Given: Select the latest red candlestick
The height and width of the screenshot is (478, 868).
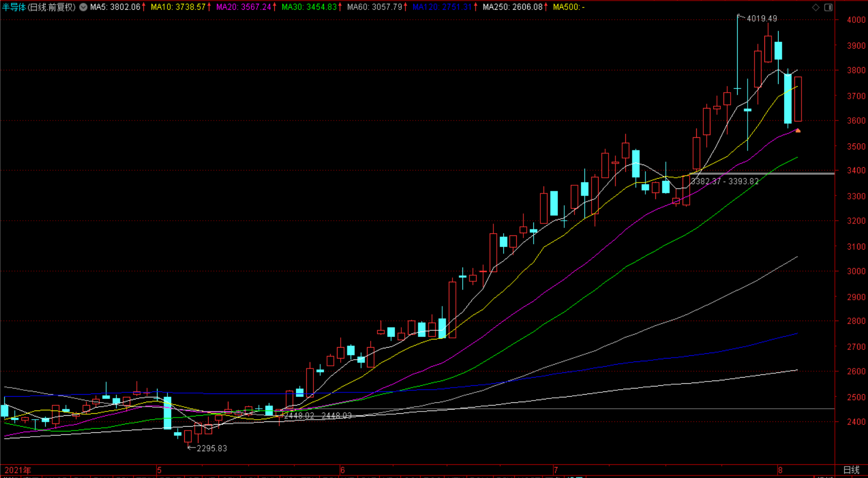Looking at the screenshot, I should pos(798,99).
